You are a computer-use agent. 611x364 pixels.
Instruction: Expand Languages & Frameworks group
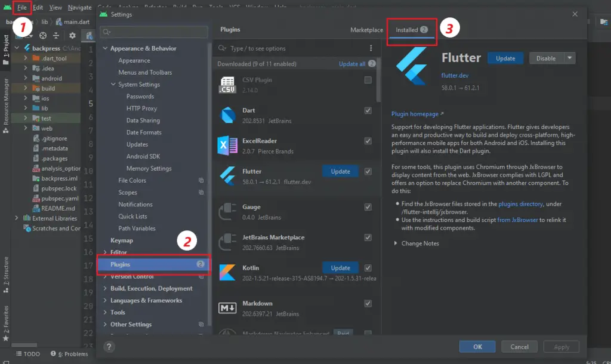(105, 301)
